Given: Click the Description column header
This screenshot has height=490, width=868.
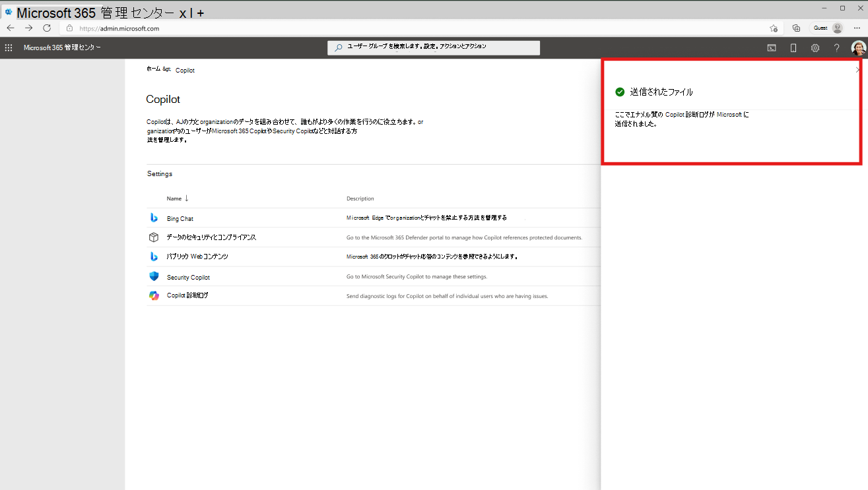Looking at the screenshot, I should (360, 199).
